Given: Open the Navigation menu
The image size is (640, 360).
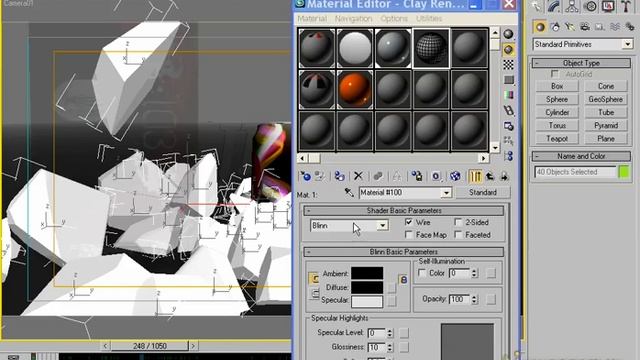Looking at the screenshot, I should (x=353, y=19).
